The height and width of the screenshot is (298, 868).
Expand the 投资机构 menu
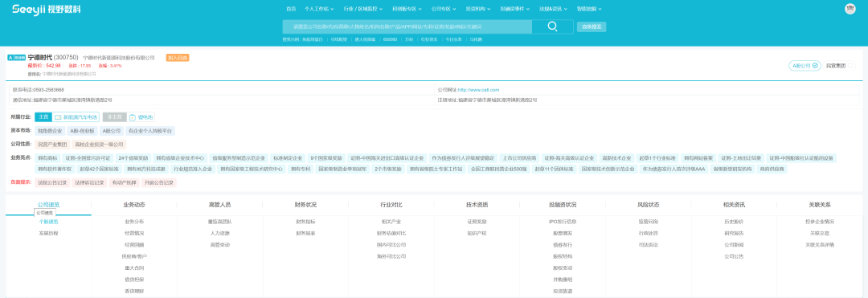(x=478, y=10)
